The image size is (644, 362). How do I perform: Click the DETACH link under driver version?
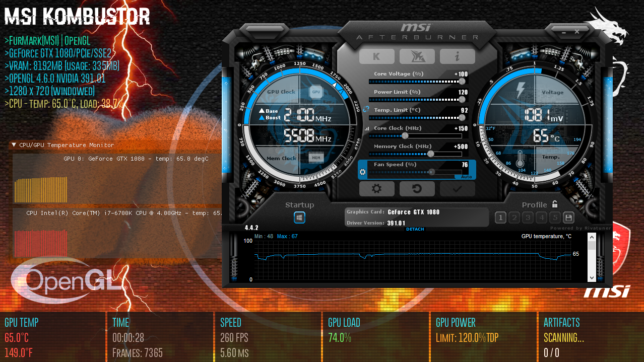[415, 229]
